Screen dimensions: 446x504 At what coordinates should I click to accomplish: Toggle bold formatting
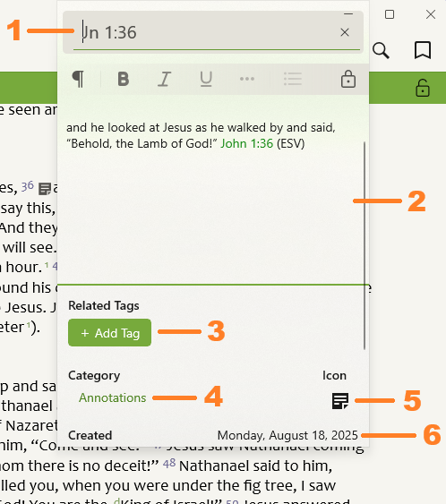pyautogui.click(x=124, y=79)
